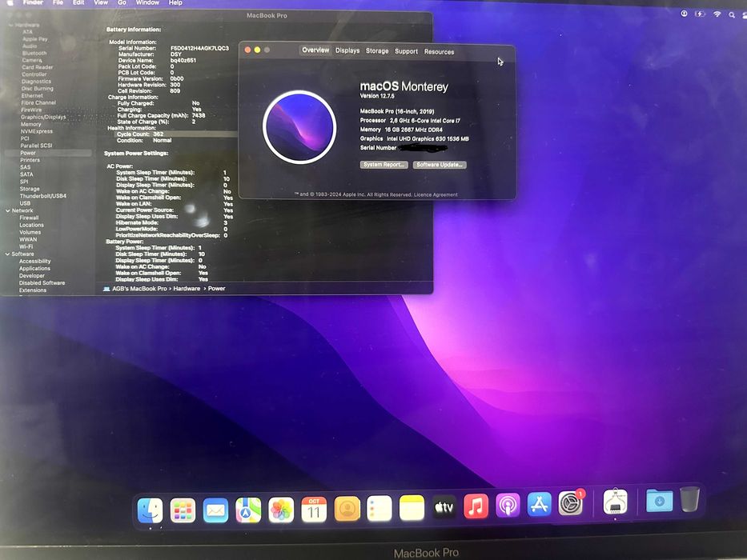
Task: Click the Wi-Fi status icon in menu bar
Action: pyautogui.click(x=717, y=14)
